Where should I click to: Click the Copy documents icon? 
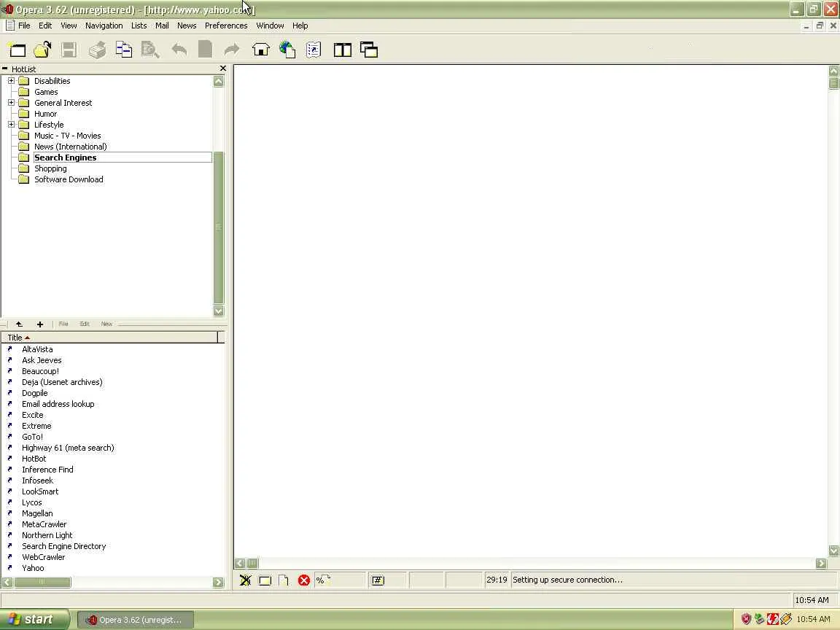point(124,50)
